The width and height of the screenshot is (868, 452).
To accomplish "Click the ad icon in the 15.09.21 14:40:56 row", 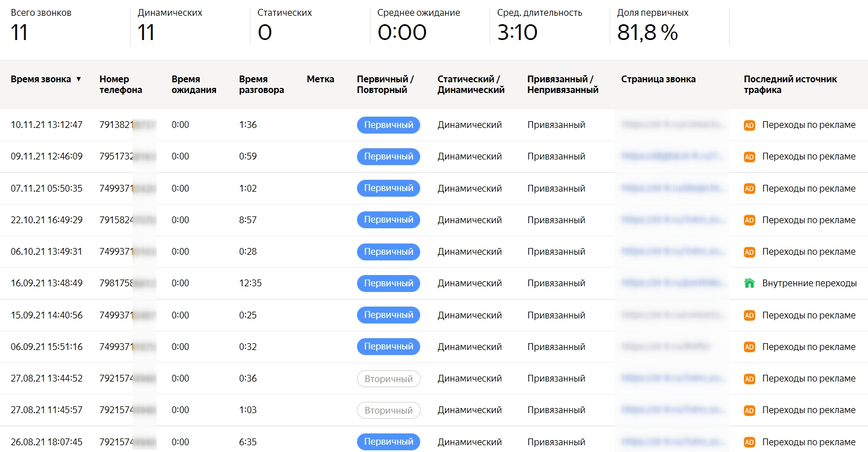I will pos(750,316).
